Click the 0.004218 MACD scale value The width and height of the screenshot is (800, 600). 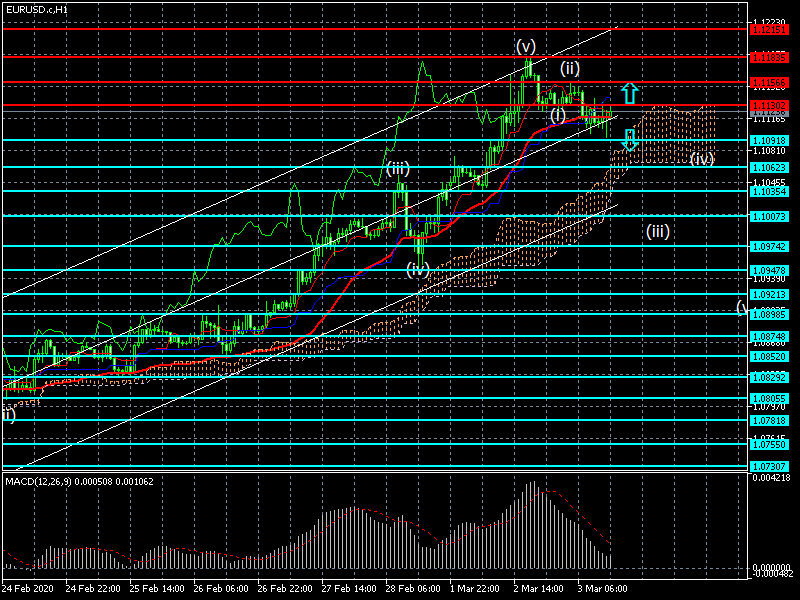[771, 478]
